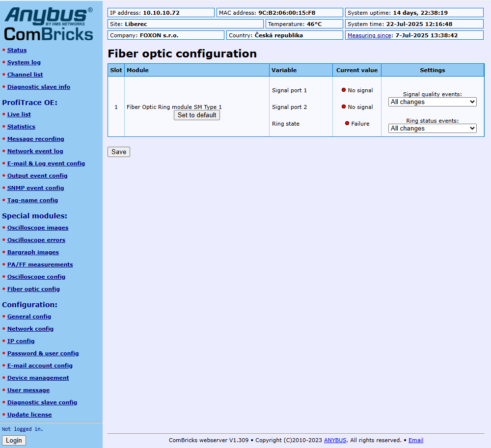The image size is (491, 448).
Task: Open the Live list page
Action: [x=19, y=114]
